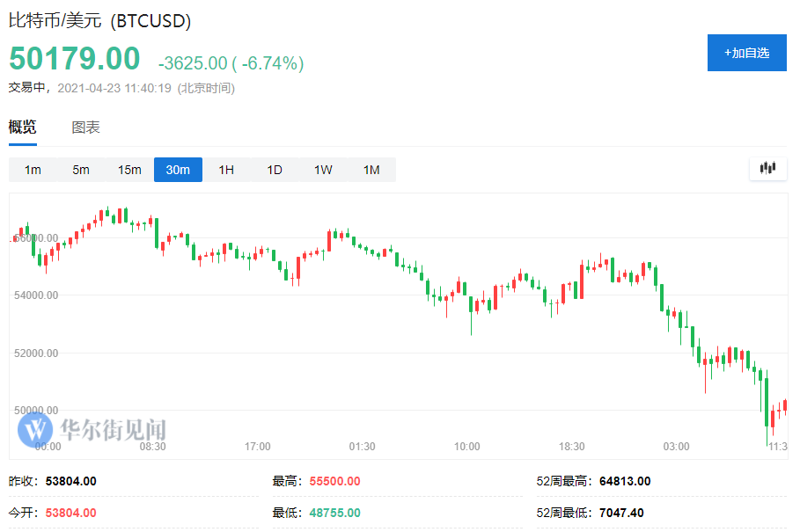Select the 1D daily timeframe
Image resolution: width=800 pixels, height=532 pixels.
(274, 170)
